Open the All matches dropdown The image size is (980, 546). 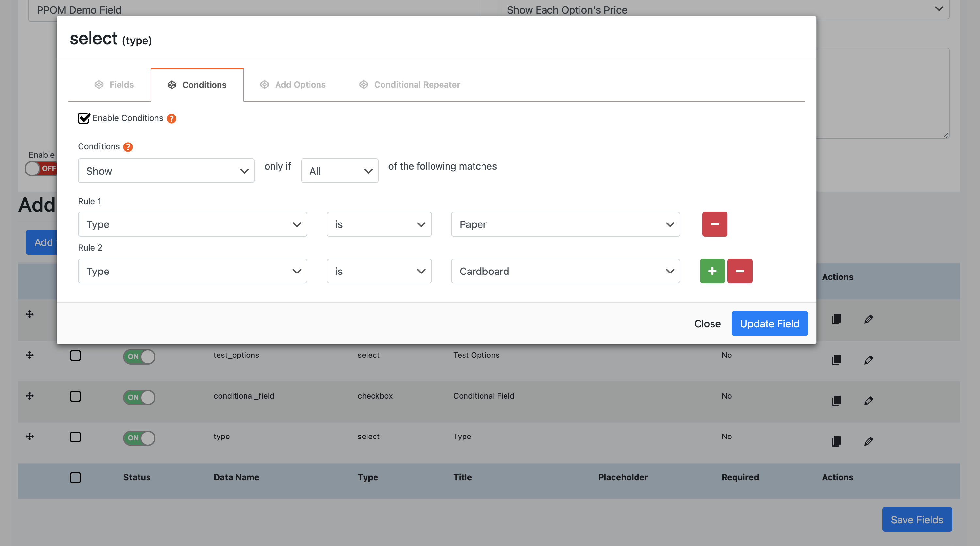pos(339,171)
